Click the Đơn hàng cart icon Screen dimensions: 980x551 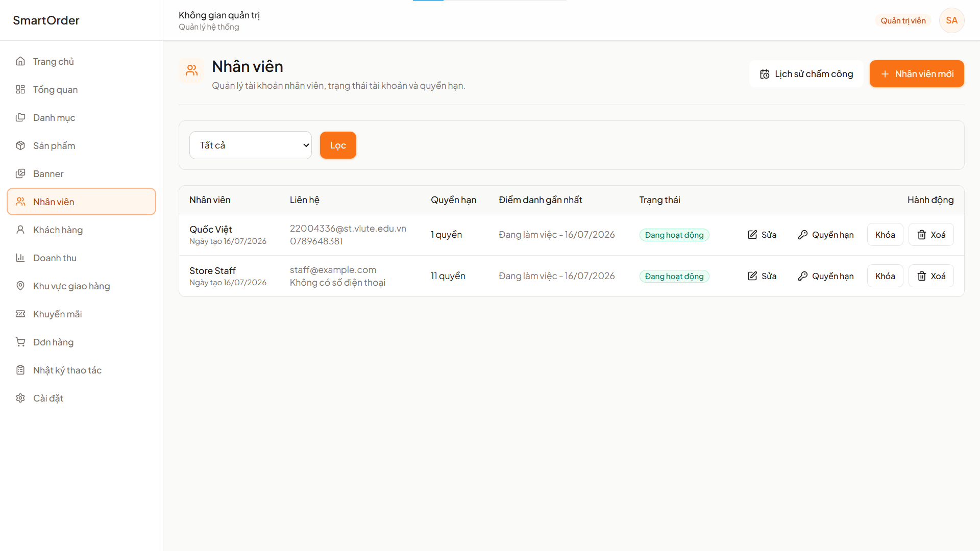pos(20,342)
